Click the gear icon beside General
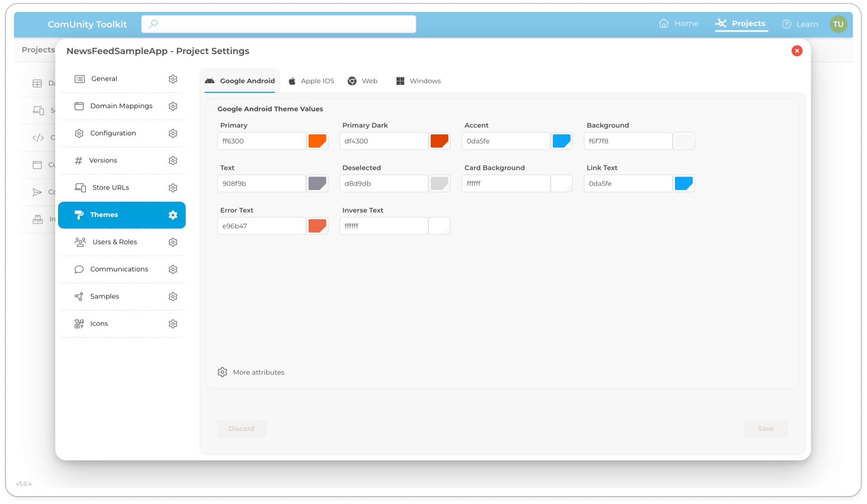The height and width of the screenshot is (504, 867). 173,79
